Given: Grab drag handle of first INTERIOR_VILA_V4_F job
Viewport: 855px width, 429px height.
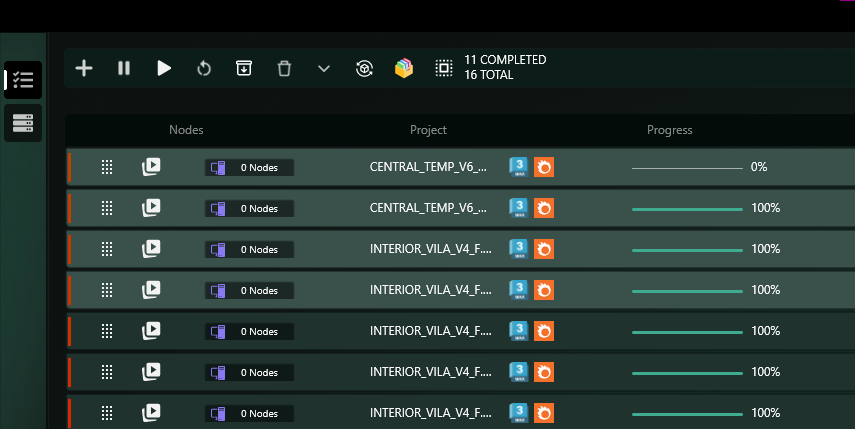Looking at the screenshot, I should 107,249.
